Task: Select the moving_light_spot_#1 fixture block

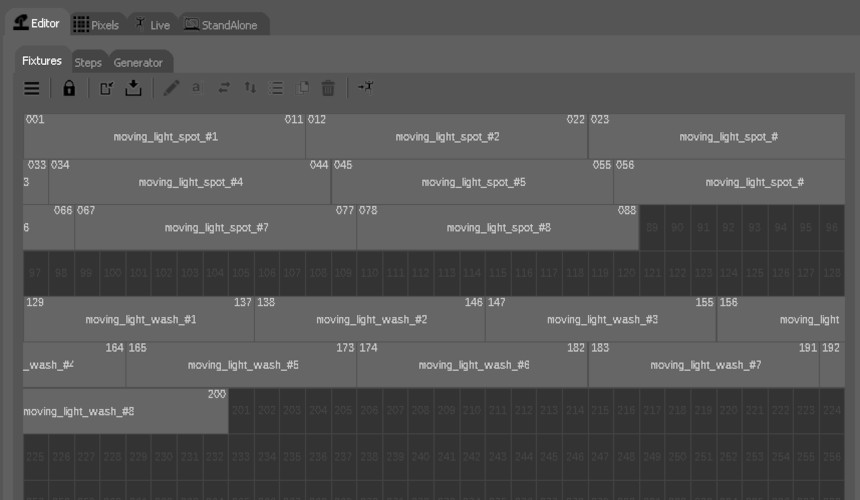Action: click(x=165, y=137)
